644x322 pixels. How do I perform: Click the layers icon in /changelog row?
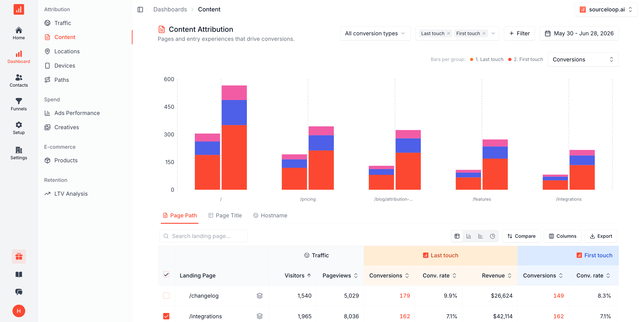click(260, 296)
